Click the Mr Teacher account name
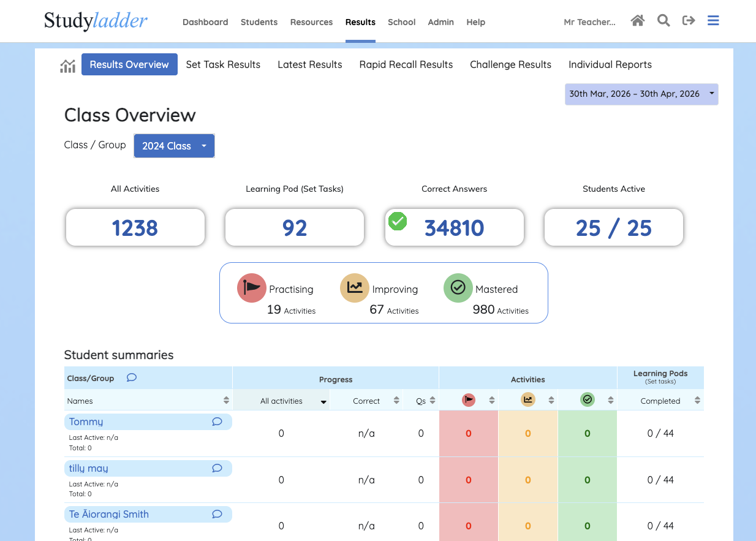756x541 pixels. (x=589, y=22)
